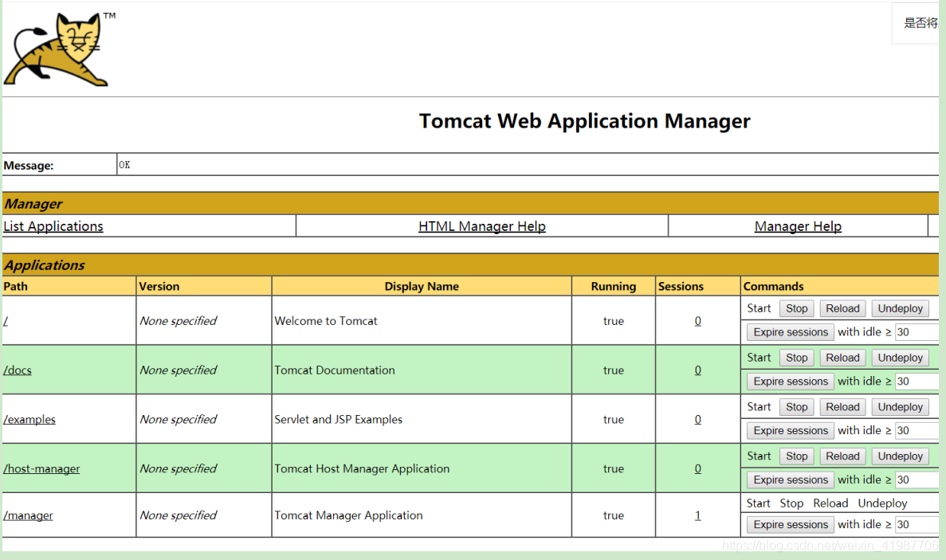The width and height of the screenshot is (946, 560).
Task: Stop the /docs application
Action: click(796, 358)
